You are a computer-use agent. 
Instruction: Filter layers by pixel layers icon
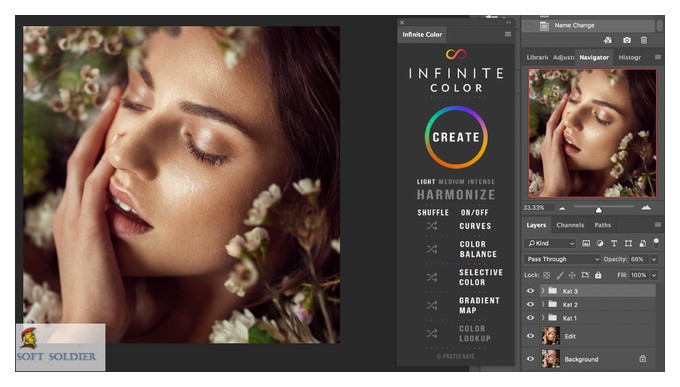click(x=586, y=243)
